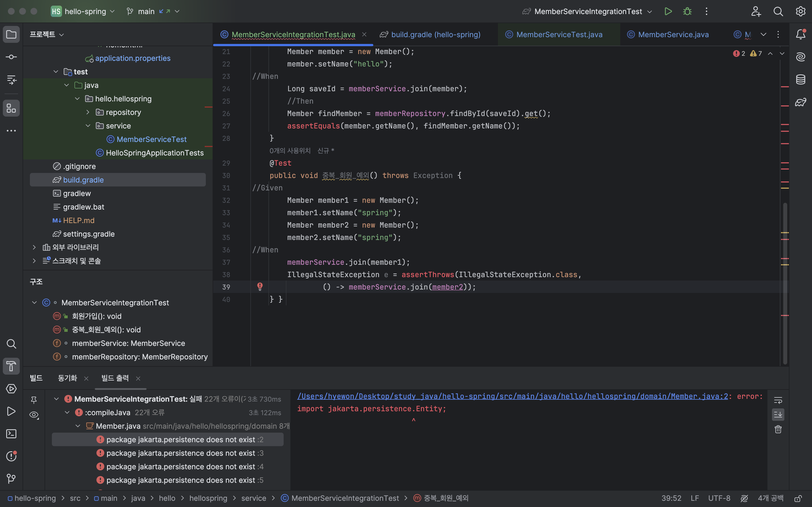Screen dimensions: 812x507
Task: Select 중복_회원_예외 method in structure
Action: (106, 330)
